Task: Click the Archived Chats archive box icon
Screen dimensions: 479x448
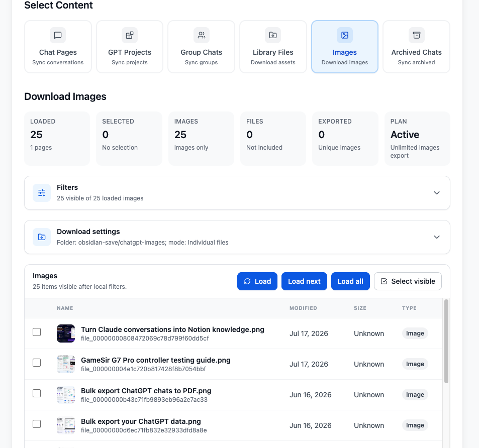Action: (x=416, y=35)
